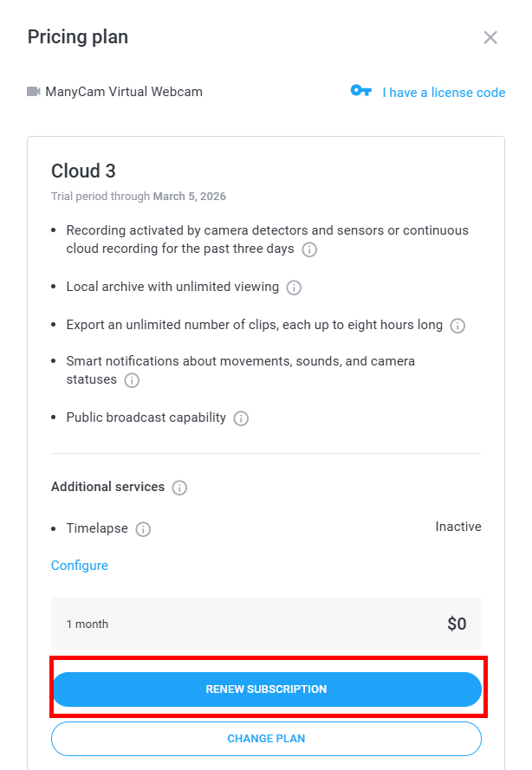Click the Change Plan button
The image size is (532, 770).
pos(266,739)
